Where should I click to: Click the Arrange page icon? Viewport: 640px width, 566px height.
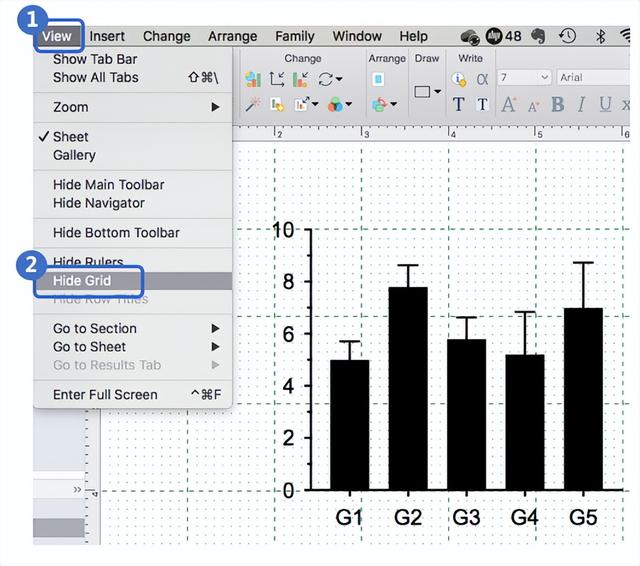pos(379,79)
